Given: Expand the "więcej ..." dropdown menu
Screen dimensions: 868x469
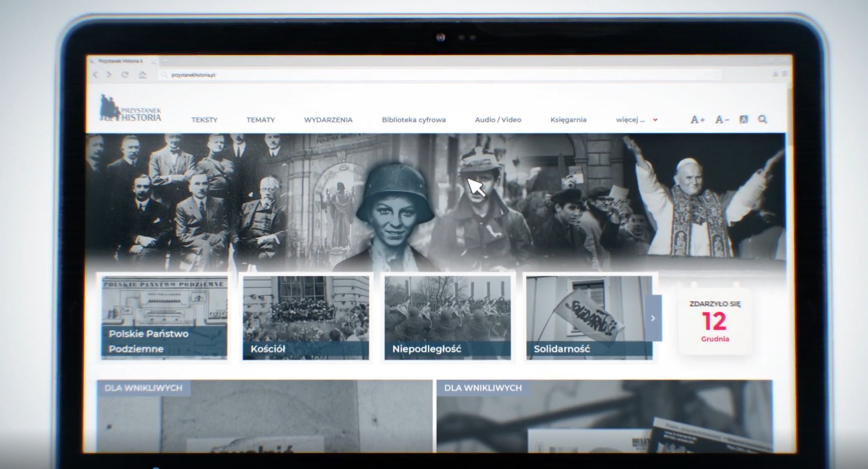Looking at the screenshot, I should click(x=636, y=120).
